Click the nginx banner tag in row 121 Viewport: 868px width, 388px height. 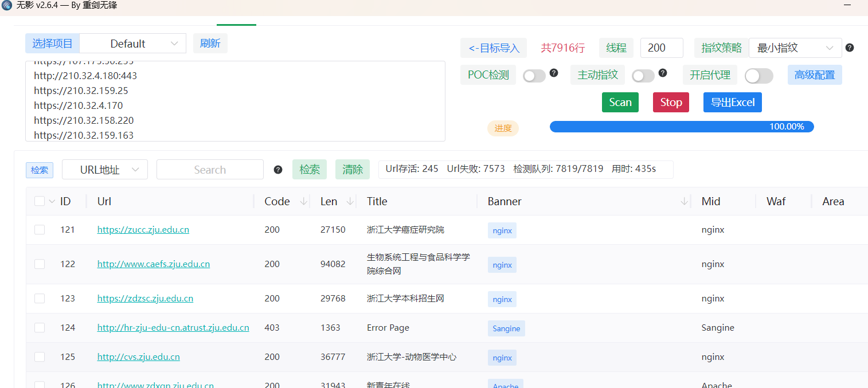coord(502,230)
